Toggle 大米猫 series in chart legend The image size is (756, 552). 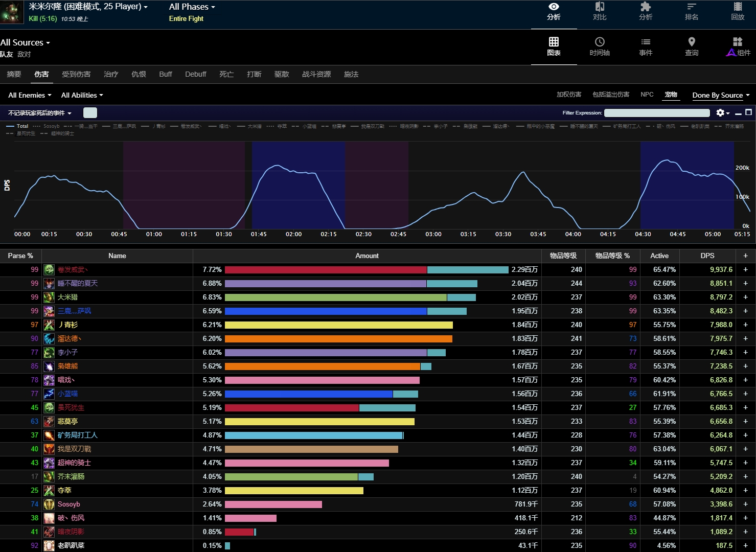tap(249, 126)
